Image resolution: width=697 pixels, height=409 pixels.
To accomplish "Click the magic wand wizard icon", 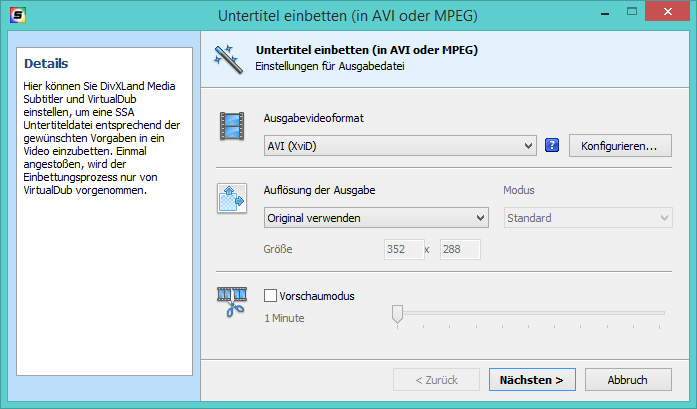I will [x=228, y=59].
